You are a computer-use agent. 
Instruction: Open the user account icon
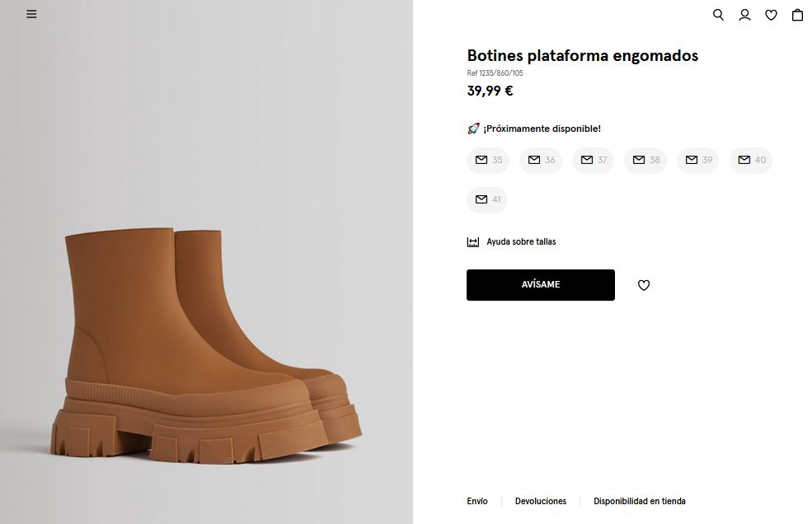pyautogui.click(x=744, y=15)
